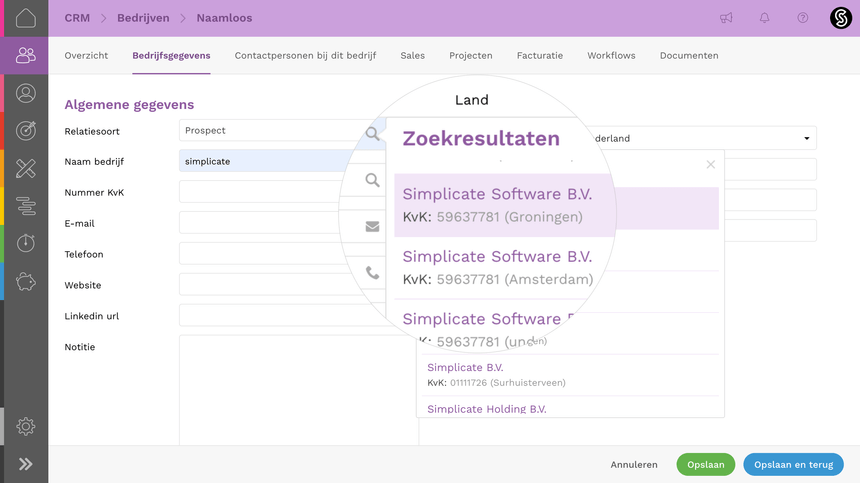Close the Zoekresultaten popup
The image size is (860, 483).
pyautogui.click(x=711, y=164)
